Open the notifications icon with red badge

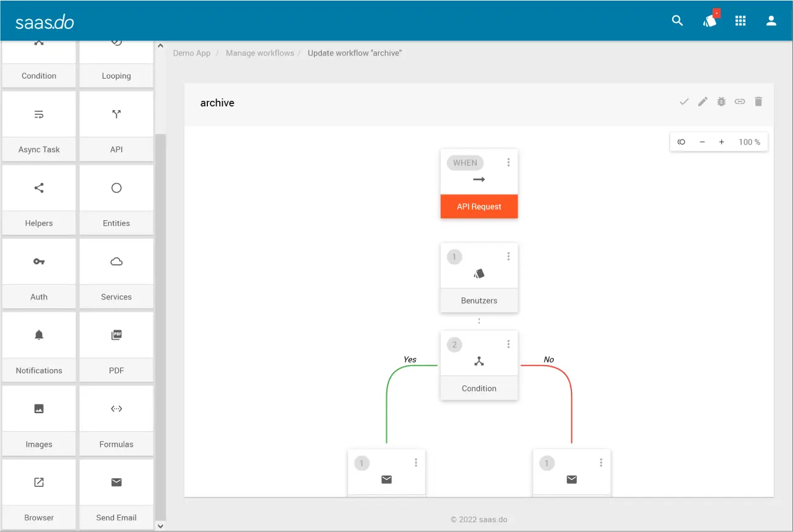point(709,21)
